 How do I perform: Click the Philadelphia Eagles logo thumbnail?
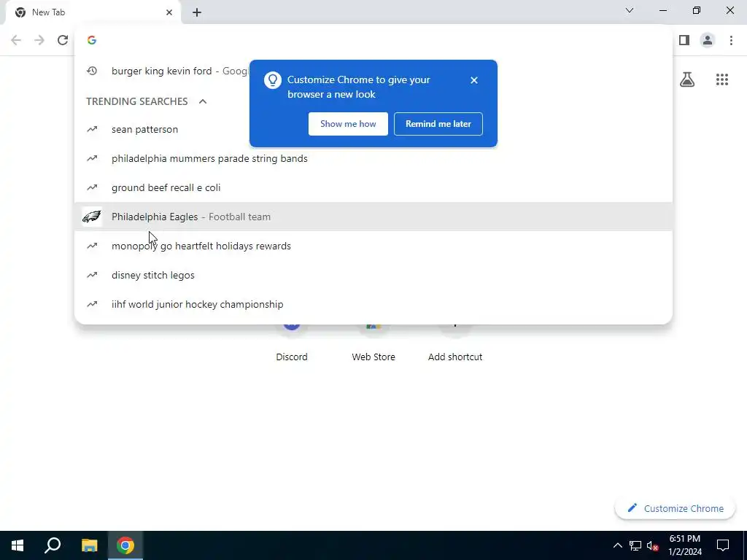[x=92, y=217]
